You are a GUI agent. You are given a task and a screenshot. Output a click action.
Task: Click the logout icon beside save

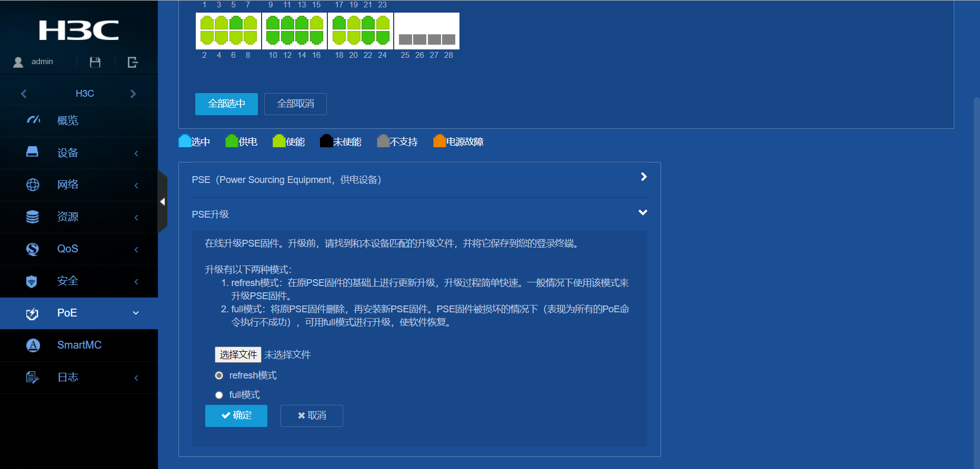click(133, 62)
